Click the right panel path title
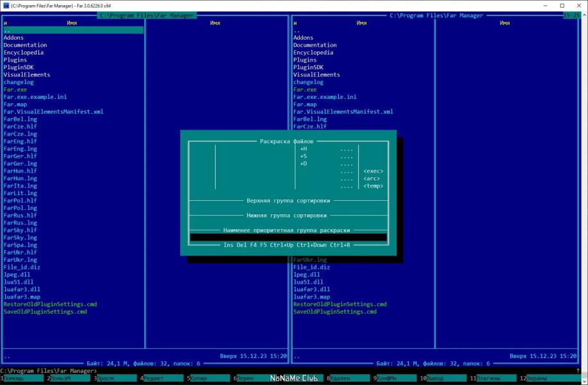 [436, 15]
